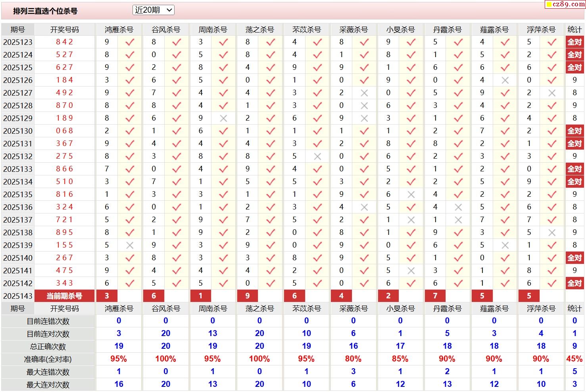Click the top 鸿雁杀号 column header

click(x=119, y=30)
